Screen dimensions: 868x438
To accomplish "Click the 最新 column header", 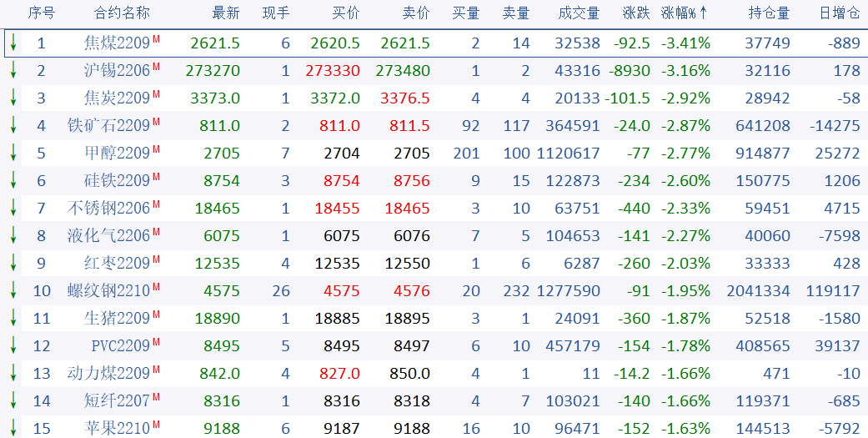I will point(226,13).
